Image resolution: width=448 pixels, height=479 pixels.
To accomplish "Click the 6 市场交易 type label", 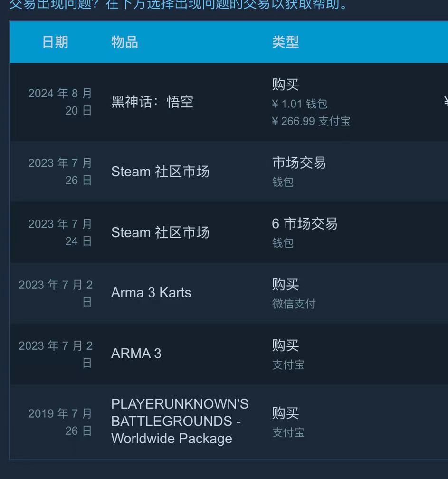I will point(305,224).
